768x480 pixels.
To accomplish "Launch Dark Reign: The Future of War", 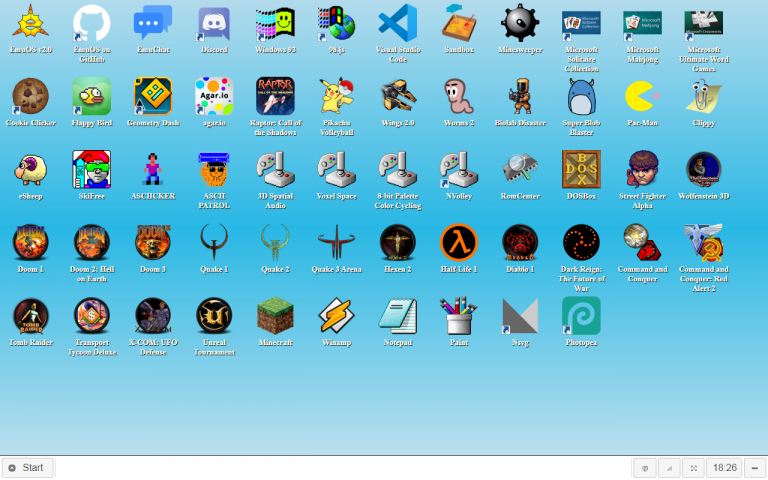I will (581, 242).
